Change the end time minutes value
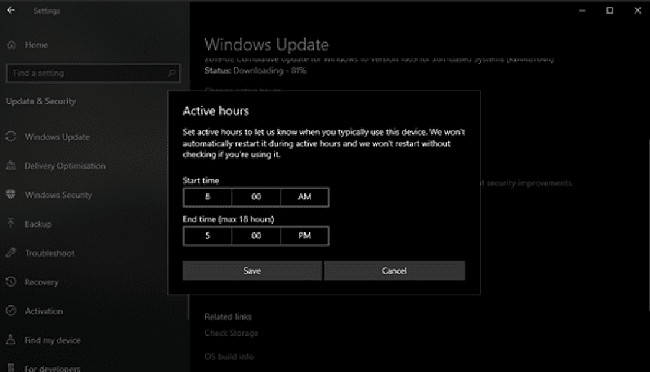 pyautogui.click(x=256, y=236)
